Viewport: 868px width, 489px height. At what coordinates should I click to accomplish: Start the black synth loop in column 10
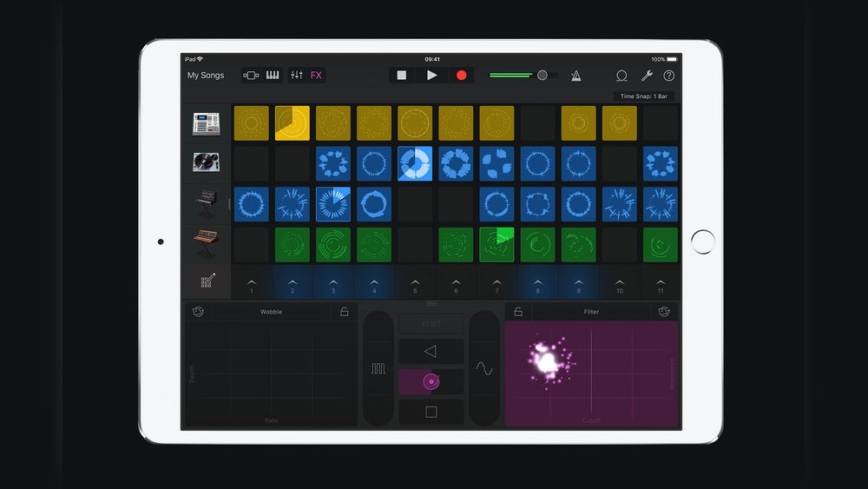(x=620, y=204)
